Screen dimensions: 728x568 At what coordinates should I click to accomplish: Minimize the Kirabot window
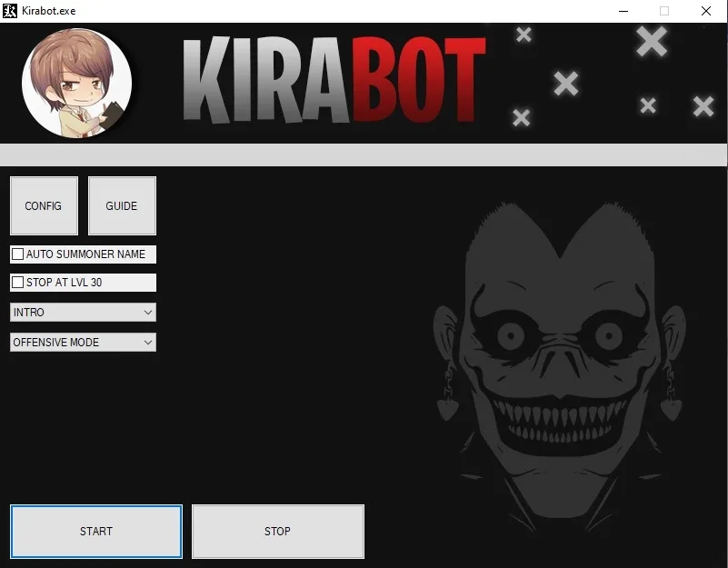[x=623, y=11]
